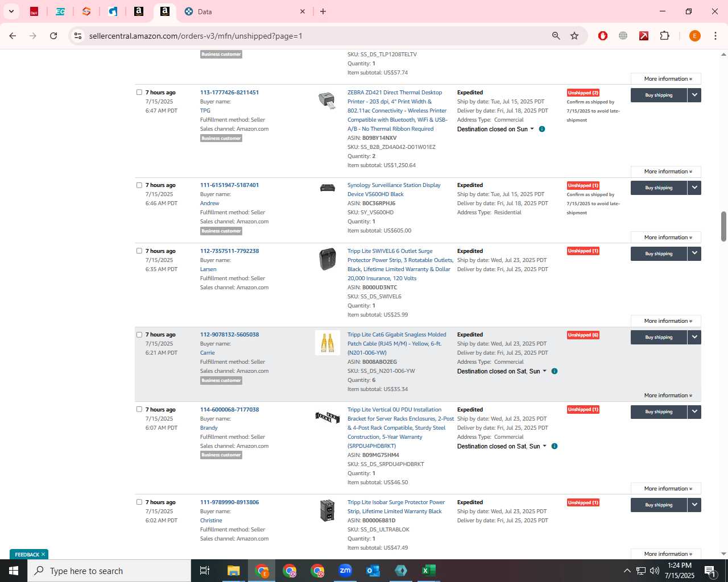728x582 pixels.
Task: Click info icon on Carrie order destination
Action: pos(555,371)
